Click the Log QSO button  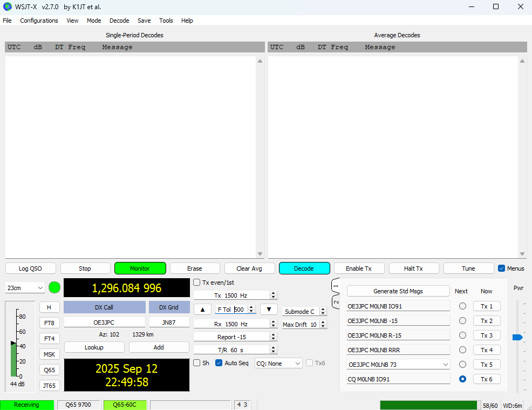pyautogui.click(x=30, y=268)
